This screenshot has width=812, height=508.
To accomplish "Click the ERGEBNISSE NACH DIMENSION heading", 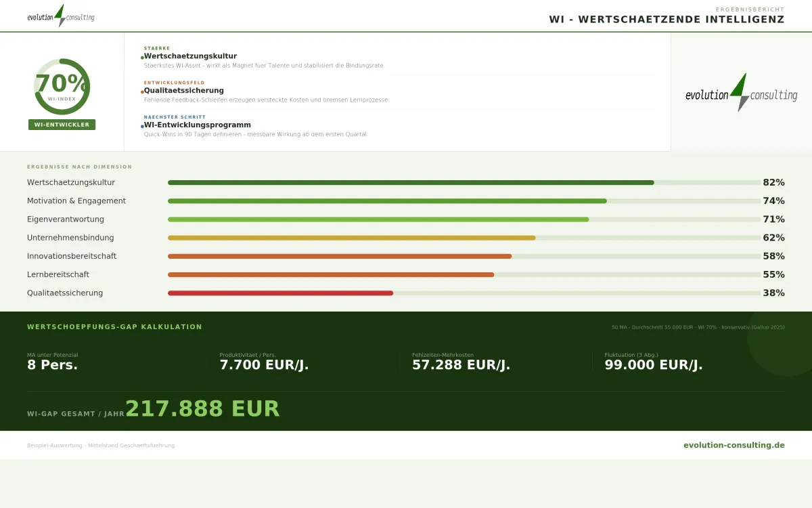I will (x=80, y=167).
